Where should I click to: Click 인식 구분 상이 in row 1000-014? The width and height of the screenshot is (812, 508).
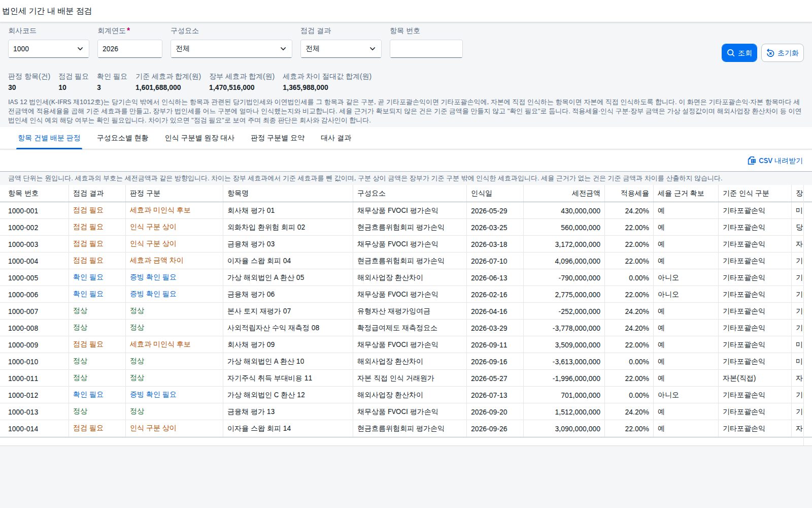click(x=153, y=428)
